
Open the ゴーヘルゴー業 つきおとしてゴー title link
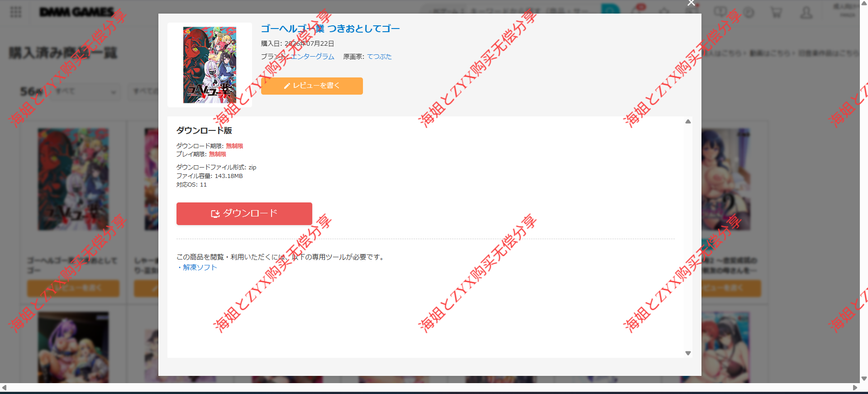click(330, 29)
